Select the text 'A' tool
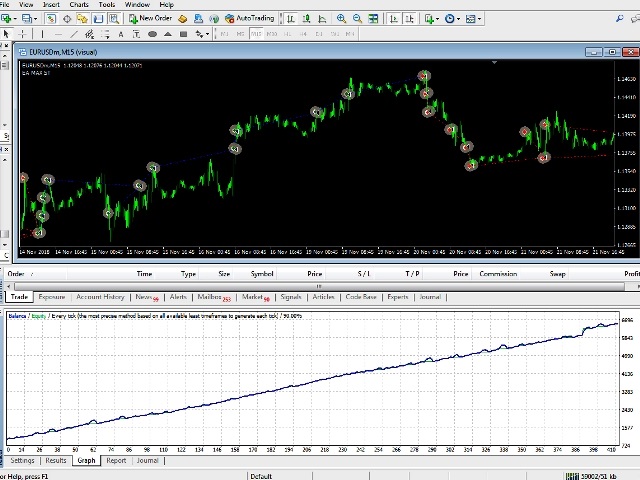 121,34
